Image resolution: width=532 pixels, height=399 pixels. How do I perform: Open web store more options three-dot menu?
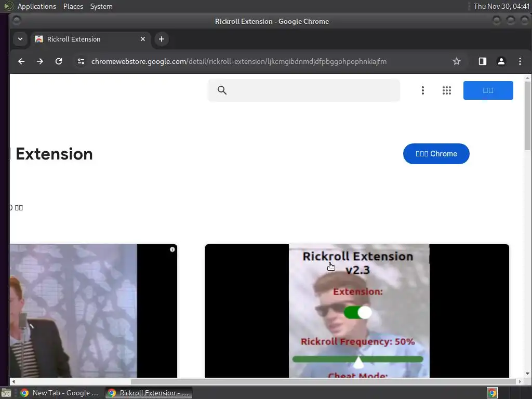click(422, 90)
